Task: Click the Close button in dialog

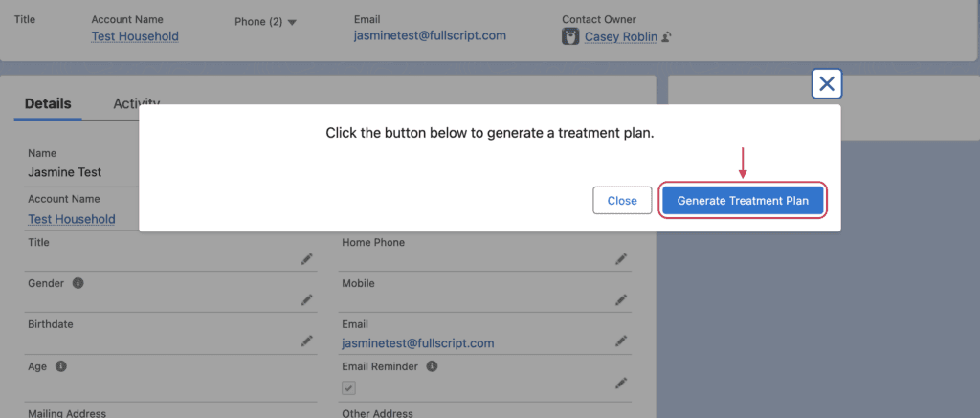Action: point(622,201)
